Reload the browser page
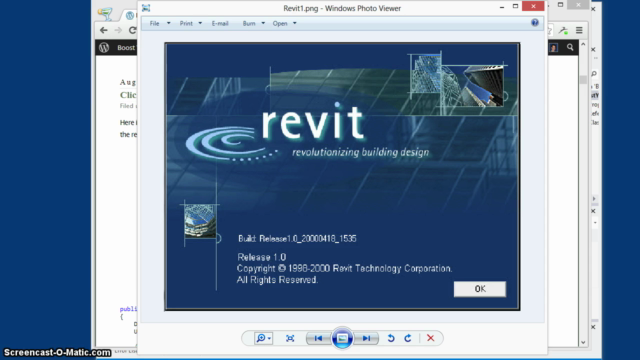Viewport: 640px width, 360px height. [132, 30]
